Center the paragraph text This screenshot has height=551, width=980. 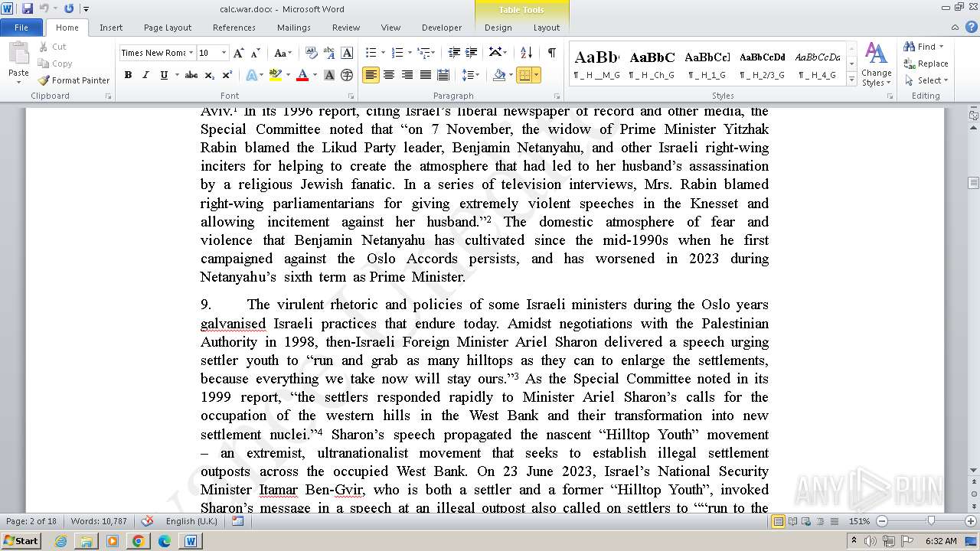[389, 75]
